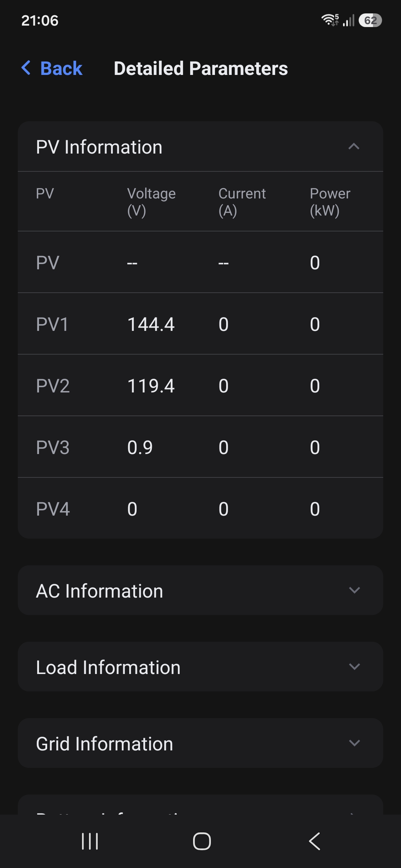Viewport: 401px width, 868px height.
Task: Tap the Load Information section title
Action: 108,667
